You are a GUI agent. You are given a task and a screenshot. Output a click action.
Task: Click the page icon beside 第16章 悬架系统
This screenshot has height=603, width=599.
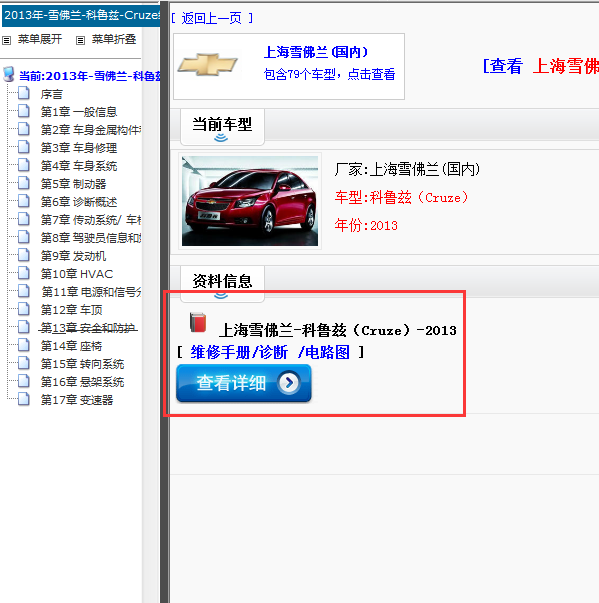click(x=24, y=381)
